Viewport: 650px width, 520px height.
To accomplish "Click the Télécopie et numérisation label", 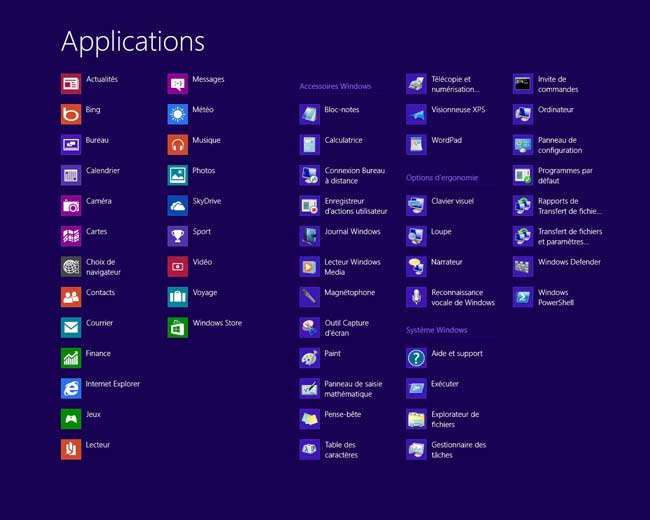I will point(455,84).
